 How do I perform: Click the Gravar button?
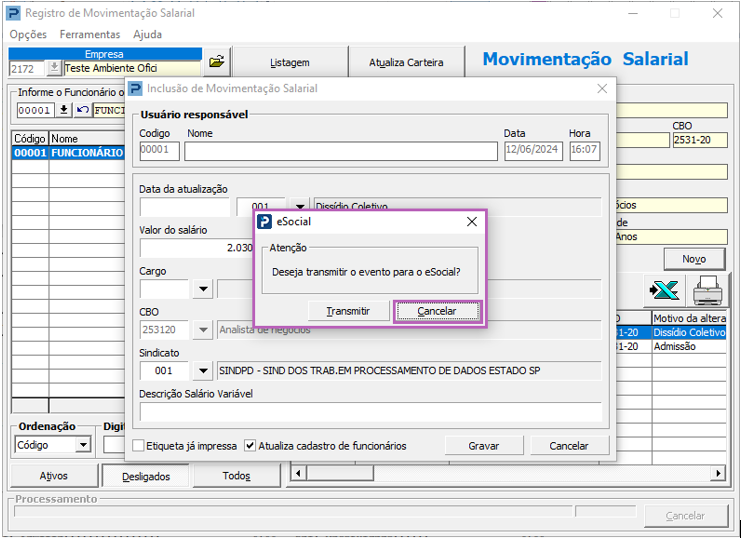[483, 446]
